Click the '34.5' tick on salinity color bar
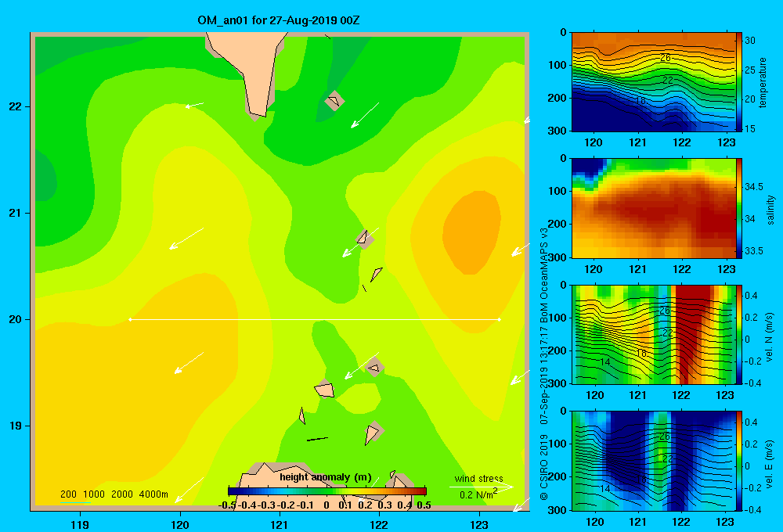 [x=753, y=187]
